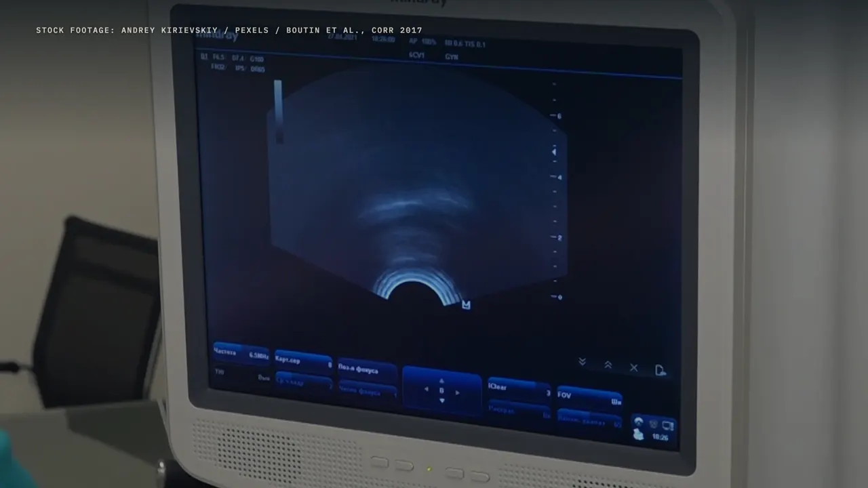Image resolution: width=868 pixels, height=488 pixels.
Task: Tap the left arrow on the direction pad
Action: (x=426, y=390)
